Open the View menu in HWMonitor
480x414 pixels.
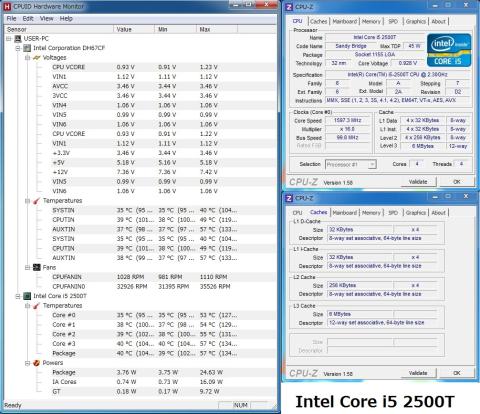click(46, 19)
